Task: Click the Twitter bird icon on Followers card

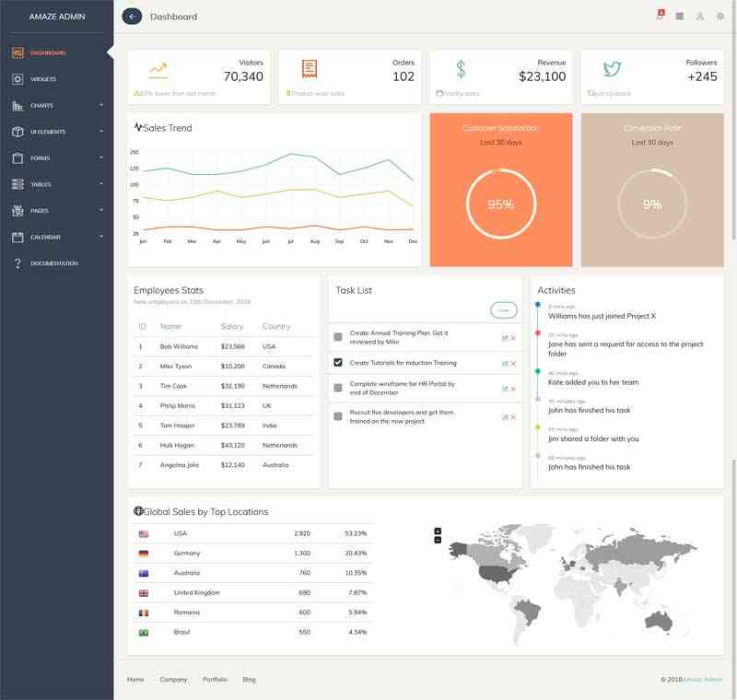Action: [x=612, y=69]
